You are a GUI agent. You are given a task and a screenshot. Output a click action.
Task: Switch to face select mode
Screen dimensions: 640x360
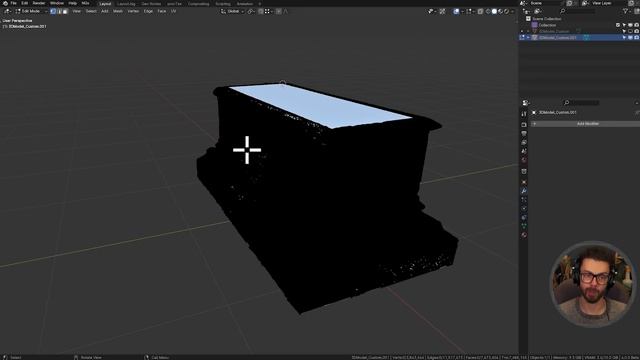pyautogui.click(x=65, y=11)
